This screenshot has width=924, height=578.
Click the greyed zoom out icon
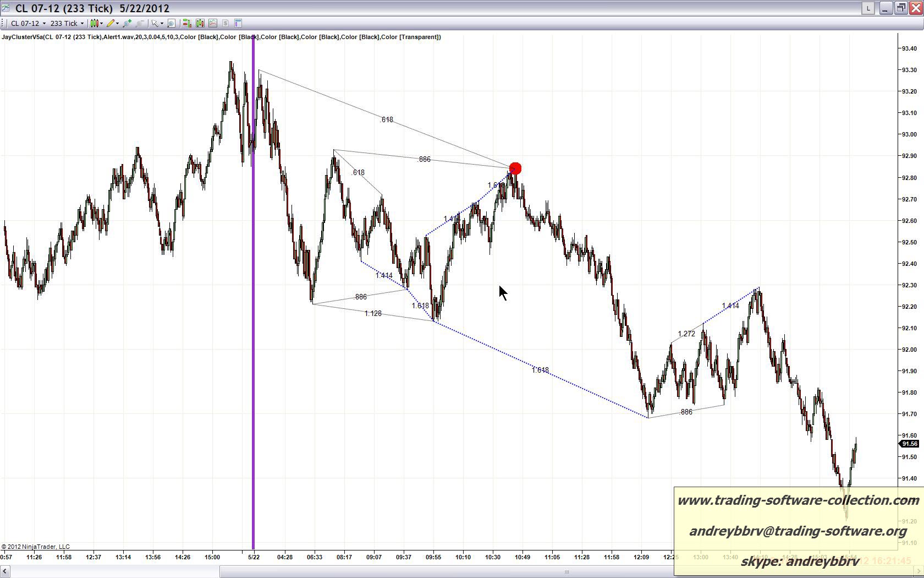click(140, 23)
